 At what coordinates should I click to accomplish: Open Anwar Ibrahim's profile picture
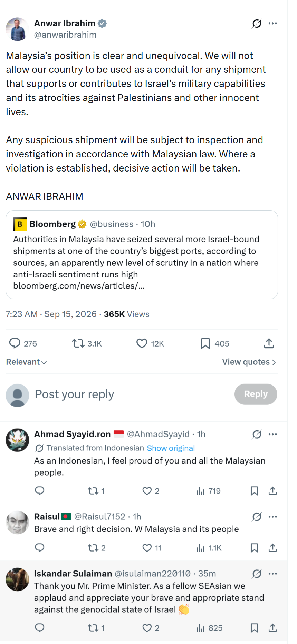tap(17, 29)
